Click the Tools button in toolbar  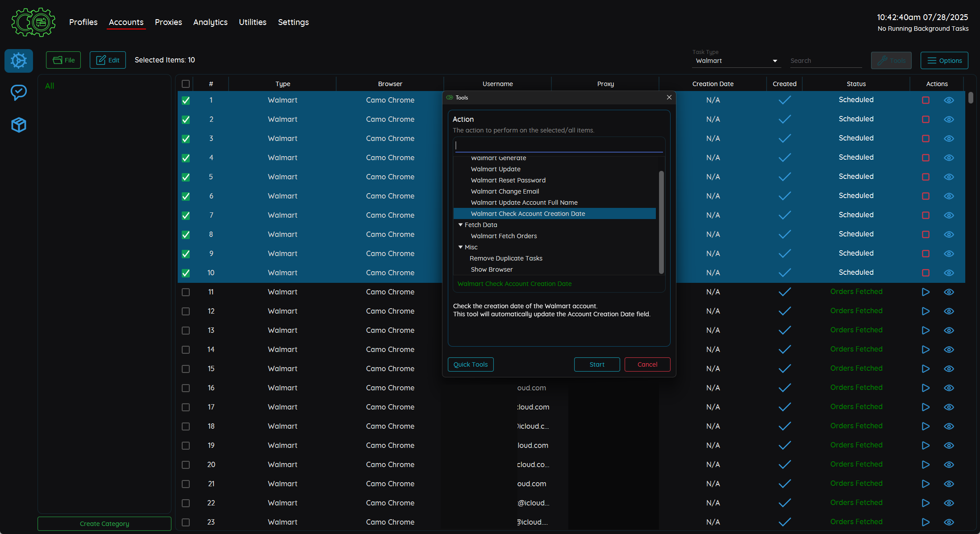(891, 61)
